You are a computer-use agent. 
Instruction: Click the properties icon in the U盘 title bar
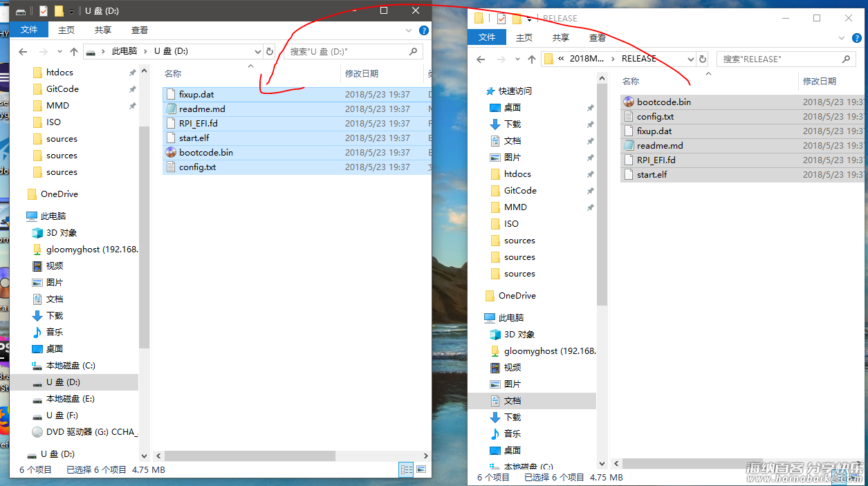[44, 11]
